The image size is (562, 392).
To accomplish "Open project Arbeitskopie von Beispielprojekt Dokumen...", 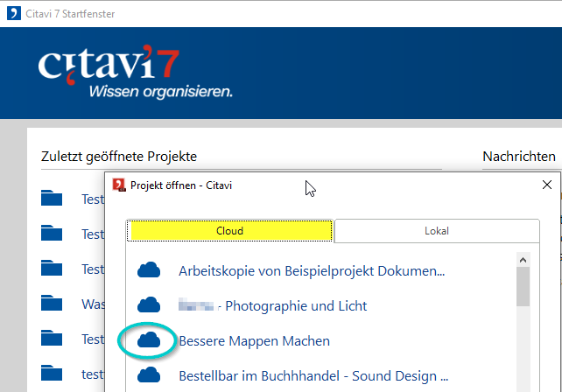I will point(312,271).
